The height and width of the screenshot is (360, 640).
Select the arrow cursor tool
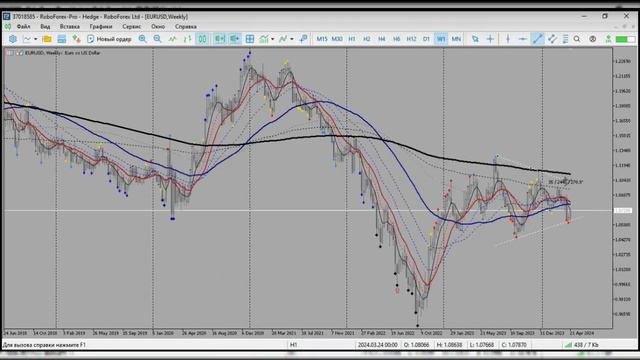click(475, 39)
